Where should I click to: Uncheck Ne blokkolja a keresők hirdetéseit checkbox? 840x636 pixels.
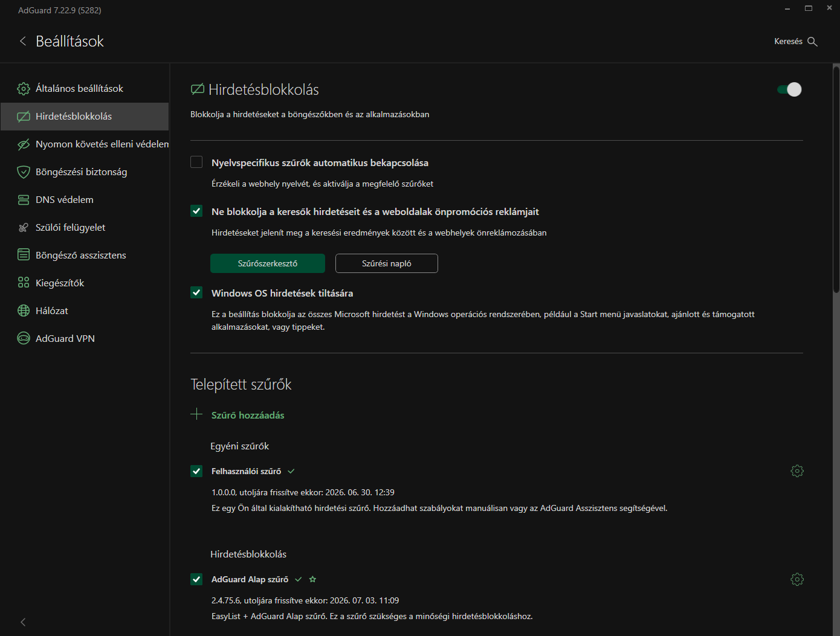[x=196, y=211]
